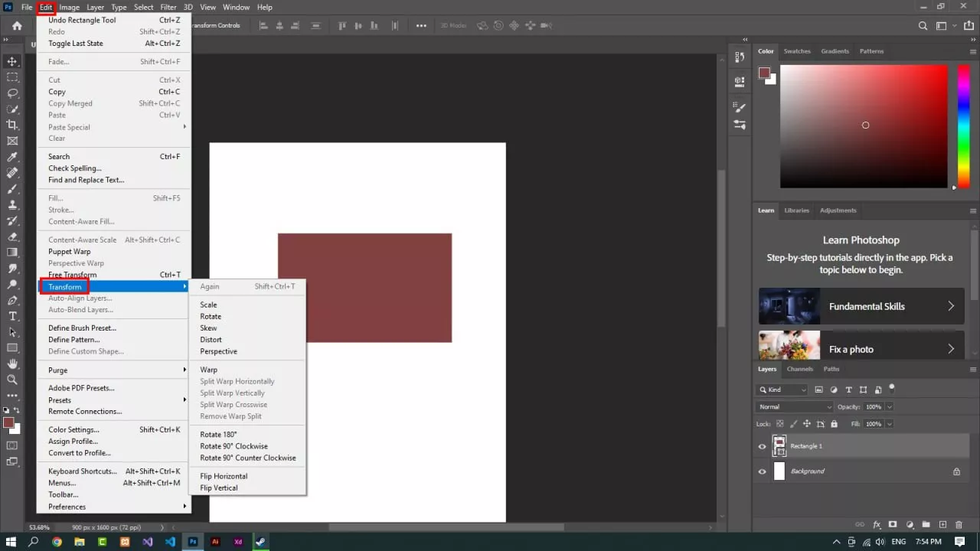
Task: Click the foreground color swatch in Color panel
Action: click(x=764, y=73)
